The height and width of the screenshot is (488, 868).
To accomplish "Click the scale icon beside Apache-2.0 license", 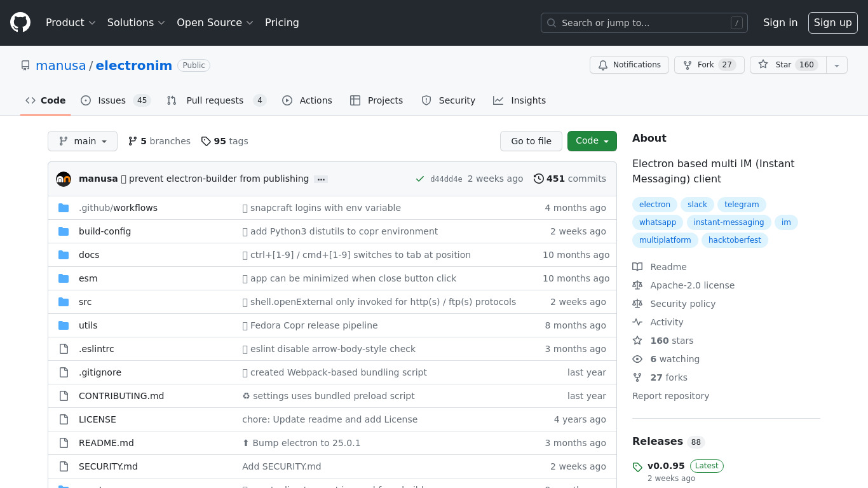I will click(x=637, y=285).
